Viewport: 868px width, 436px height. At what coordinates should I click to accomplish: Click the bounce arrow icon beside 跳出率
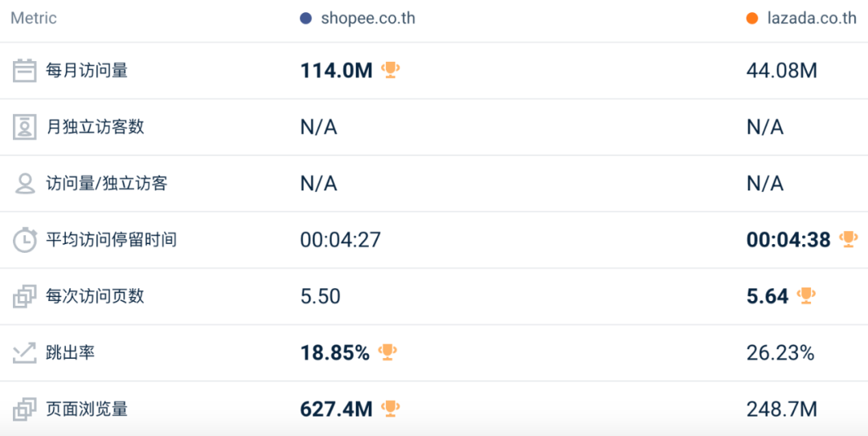24,353
